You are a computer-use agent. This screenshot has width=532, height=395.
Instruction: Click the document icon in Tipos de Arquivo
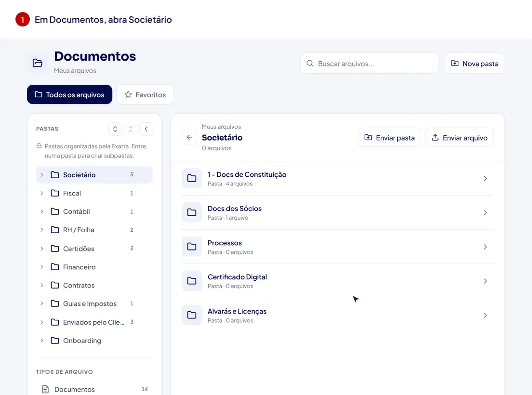(x=45, y=389)
